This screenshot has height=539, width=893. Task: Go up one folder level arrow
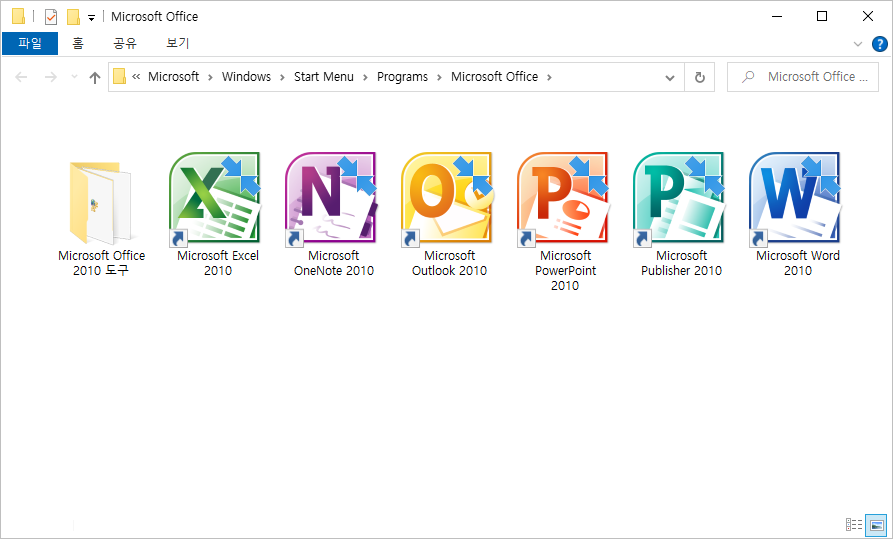point(95,77)
